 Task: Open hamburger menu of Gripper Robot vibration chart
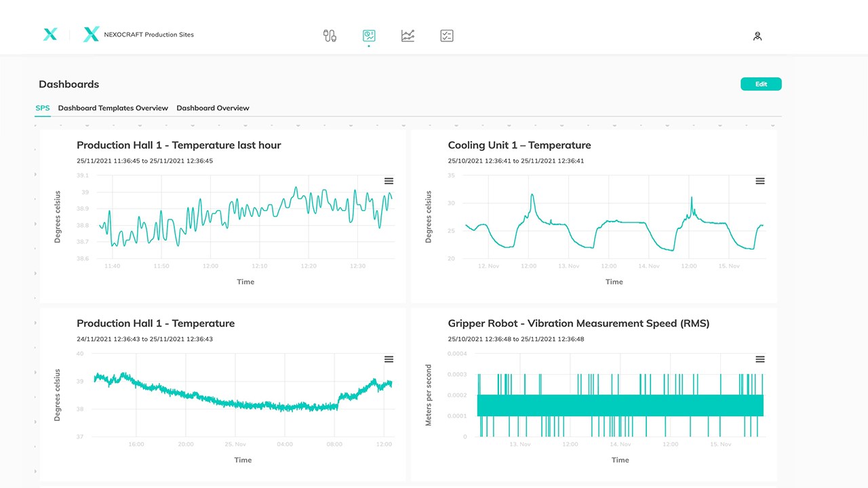click(x=760, y=359)
